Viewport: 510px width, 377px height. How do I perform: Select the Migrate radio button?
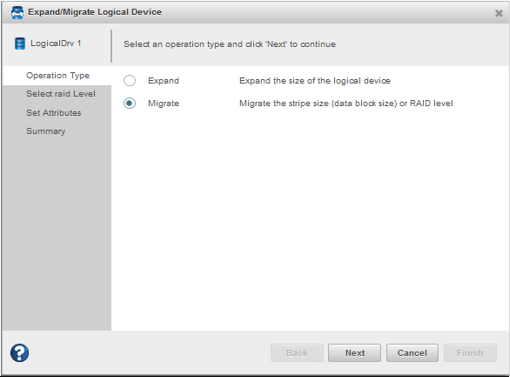pyautogui.click(x=129, y=103)
